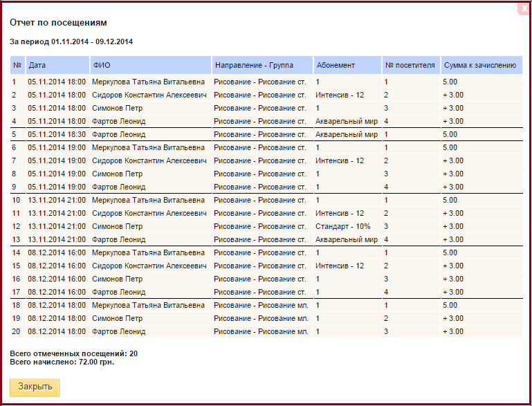This screenshot has height=406, width=532.
Task: Click the Отчет по посещениям title
Action: pyautogui.click(x=58, y=23)
